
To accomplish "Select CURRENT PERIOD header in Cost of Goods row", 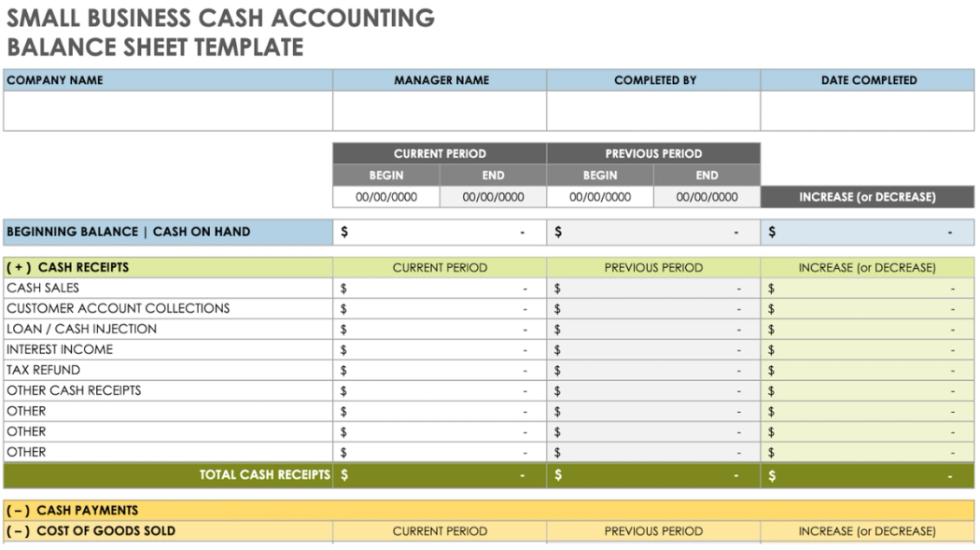I will click(440, 531).
